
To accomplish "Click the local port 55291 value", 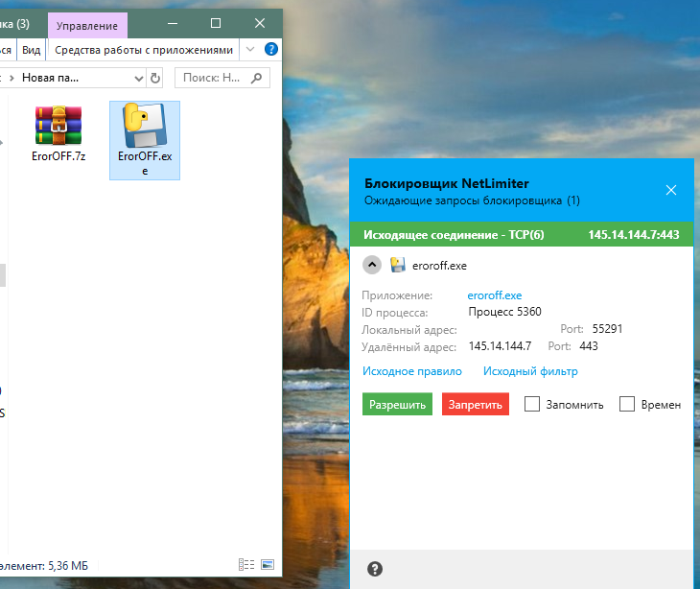I will 607,329.
